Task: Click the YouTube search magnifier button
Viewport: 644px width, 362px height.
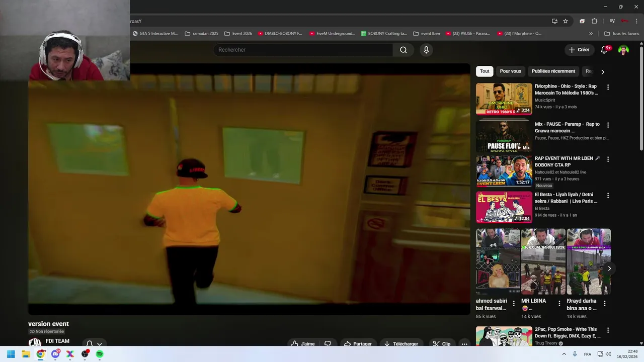Action: [x=404, y=50]
